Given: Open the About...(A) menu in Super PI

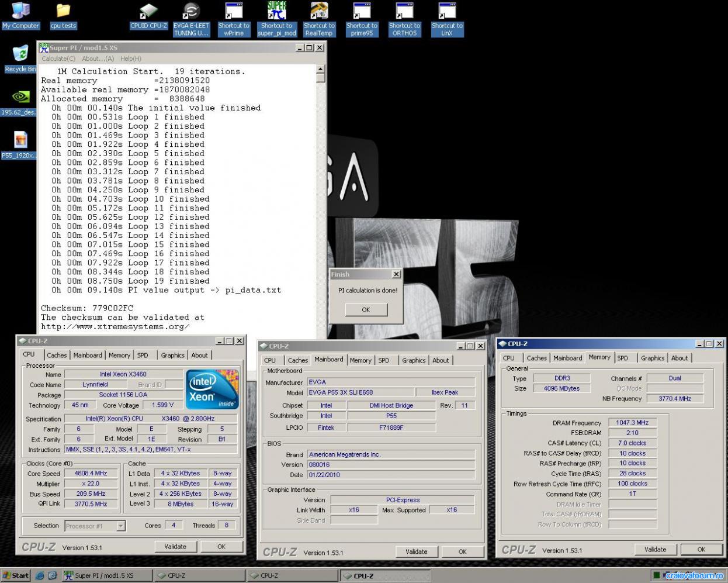Looking at the screenshot, I should click(98, 58).
